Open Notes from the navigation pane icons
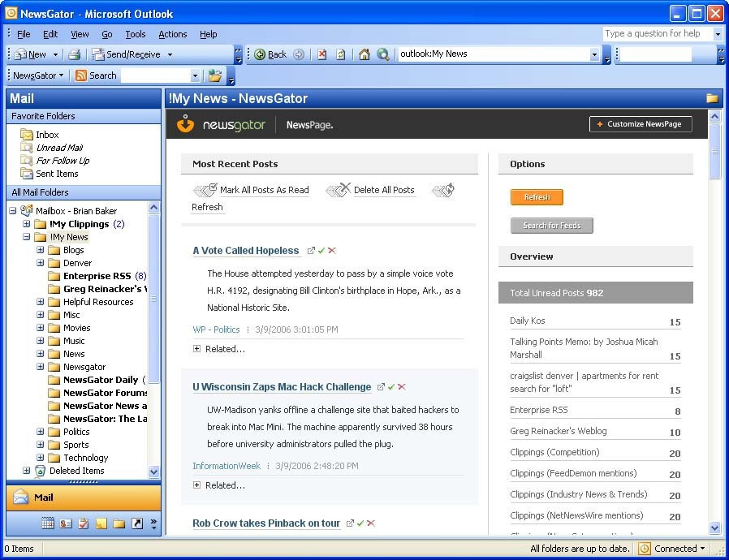The height and width of the screenshot is (560, 729). (101, 523)
